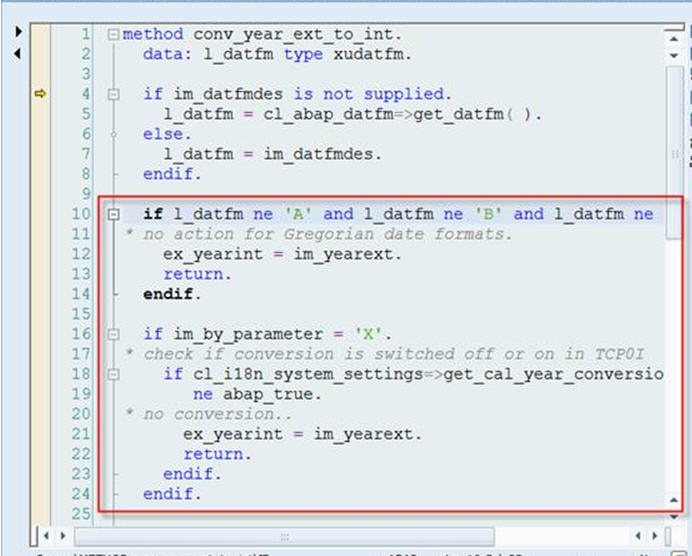Click the bottom vertical scroll up arrow
This screenshot has width=692, height=556.
coord(673,500)
